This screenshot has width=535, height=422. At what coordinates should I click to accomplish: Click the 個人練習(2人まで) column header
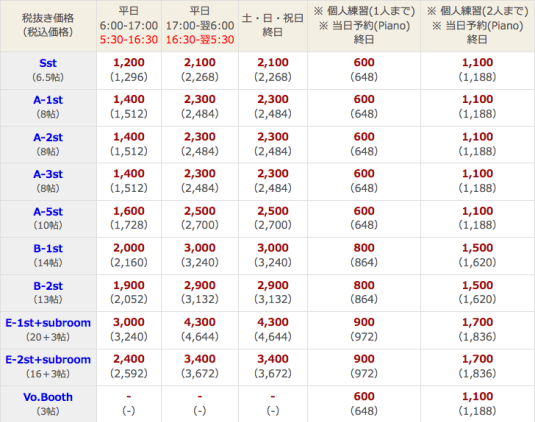(x=478, y=26)
